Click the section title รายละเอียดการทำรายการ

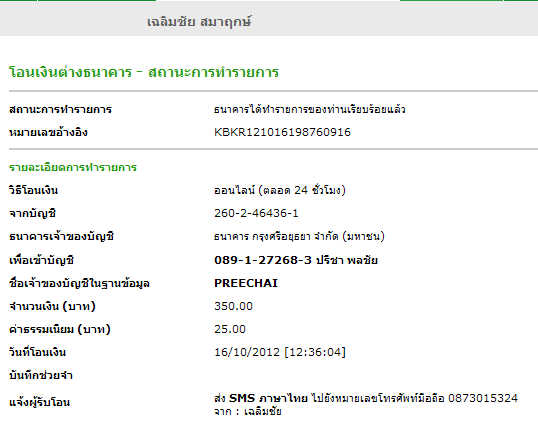[x=73, y=167]
